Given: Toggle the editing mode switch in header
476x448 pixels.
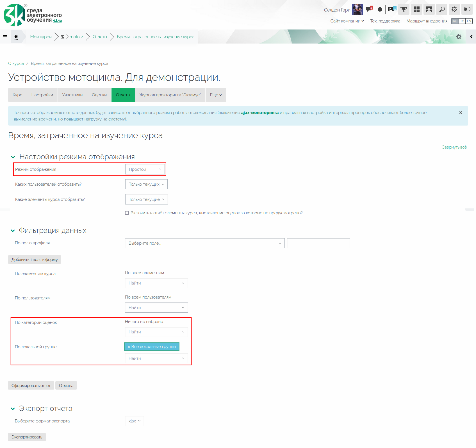Looking at the screenshot, I should coord(467,10).
